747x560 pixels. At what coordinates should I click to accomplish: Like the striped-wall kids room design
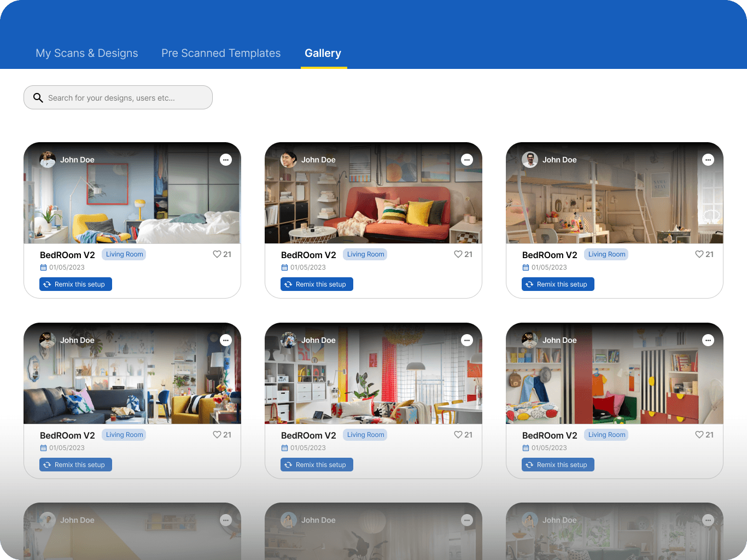tap(699, 435)
